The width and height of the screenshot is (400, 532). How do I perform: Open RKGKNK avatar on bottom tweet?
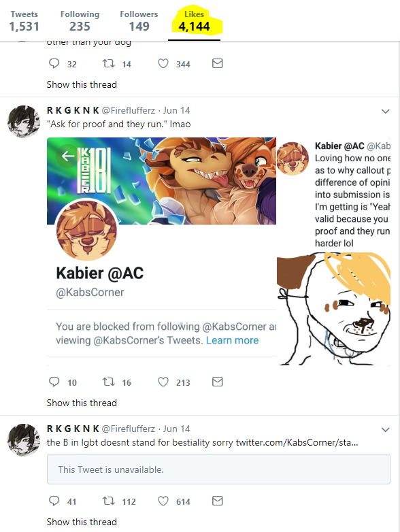(24, 439)
